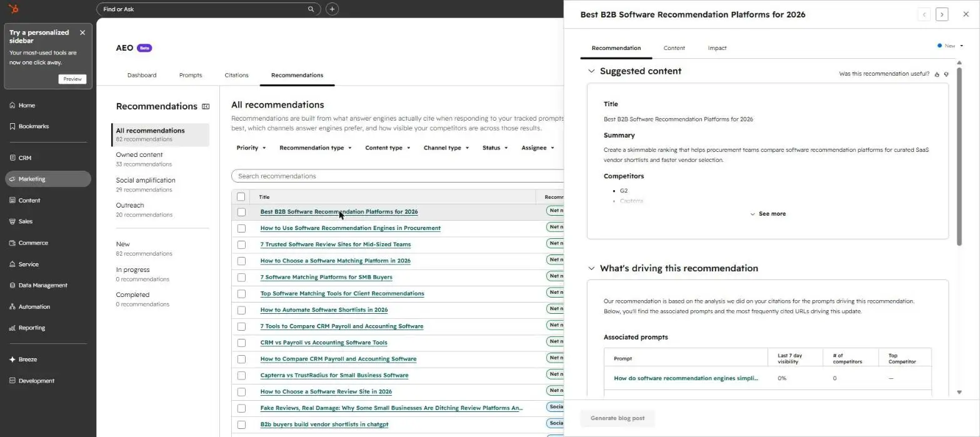Open B2b buyers build vendor shortlists link
This screenshot has height=437, width=980.
coord(324,424)
